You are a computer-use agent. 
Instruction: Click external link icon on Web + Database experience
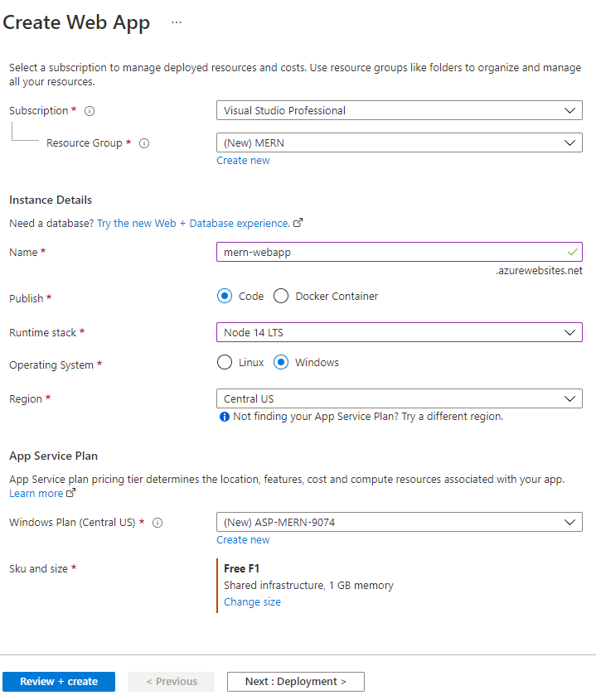tap(298, 222)
